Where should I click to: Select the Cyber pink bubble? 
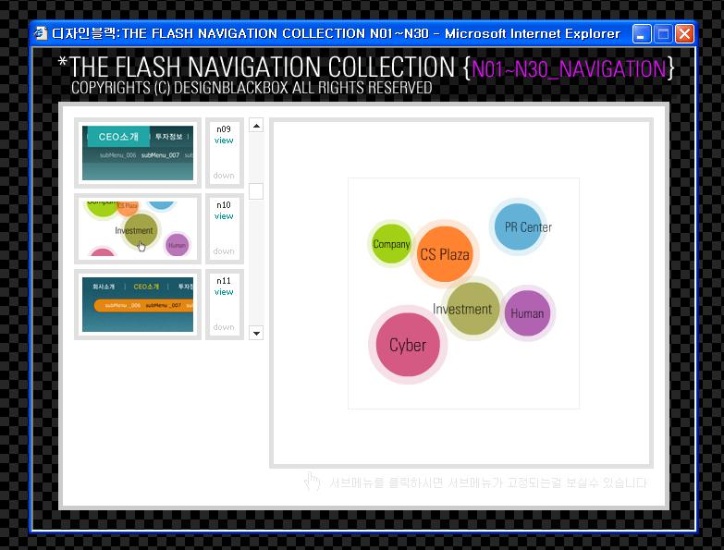tap(408, 345)
